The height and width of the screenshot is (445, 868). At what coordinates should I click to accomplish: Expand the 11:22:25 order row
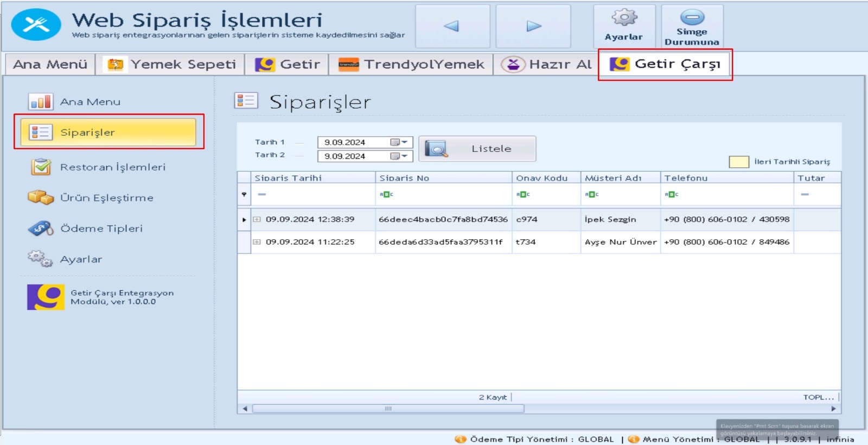(257, 242)
